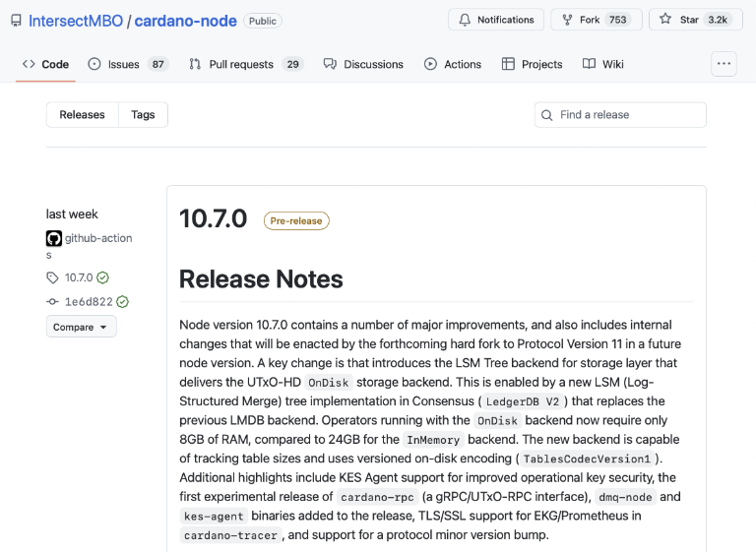The width and height of the screenshot is (756, 552).
Task: Open the IntersectMBO organization link
Action: click(x=76, y=21)
